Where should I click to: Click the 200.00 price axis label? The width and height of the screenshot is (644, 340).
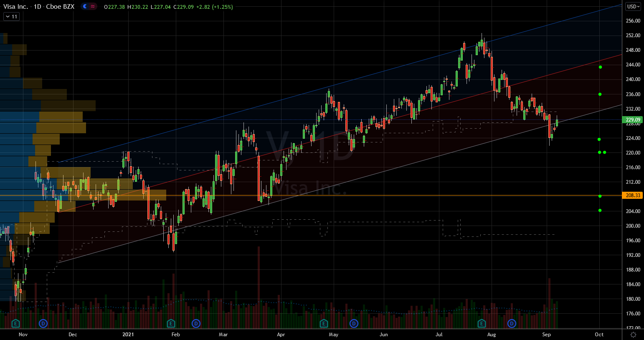point(633,226)
